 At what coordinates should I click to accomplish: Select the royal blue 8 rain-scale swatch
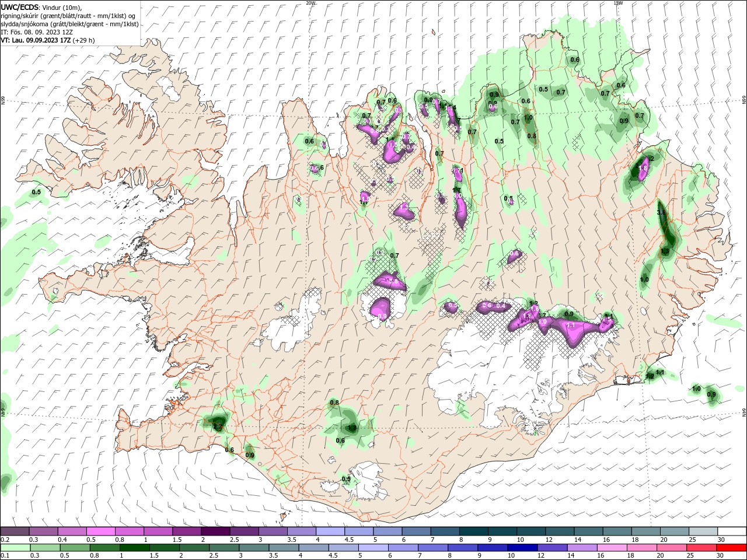(463, 548)
